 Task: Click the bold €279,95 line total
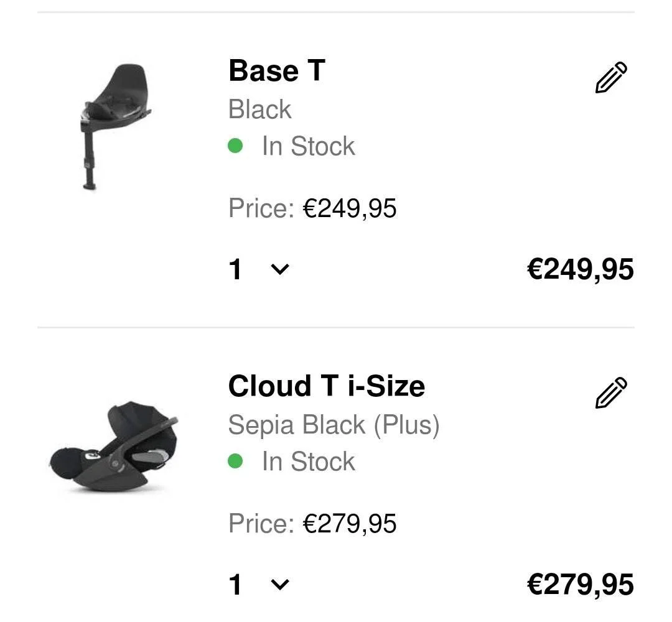[581, 585]
